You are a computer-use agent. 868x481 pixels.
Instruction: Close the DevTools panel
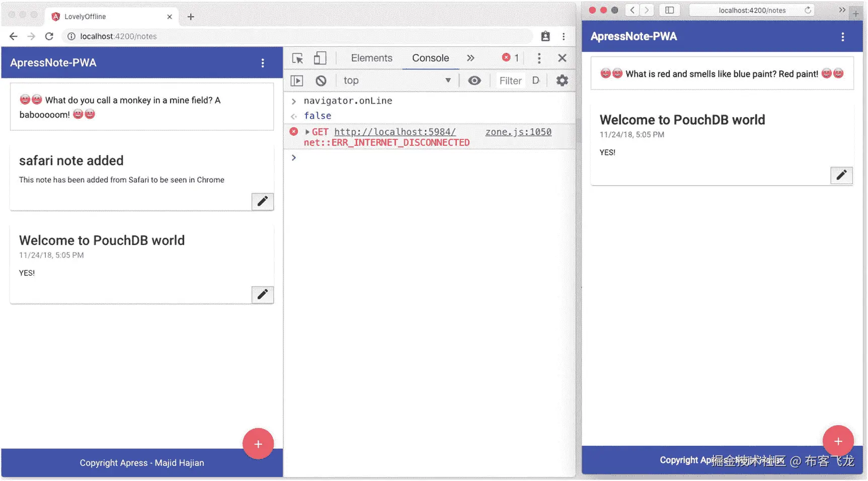[563, 58]
